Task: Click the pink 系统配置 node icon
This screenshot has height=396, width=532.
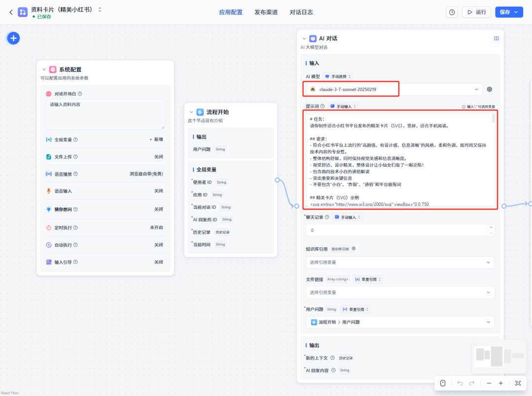Action: coord(53,69)
